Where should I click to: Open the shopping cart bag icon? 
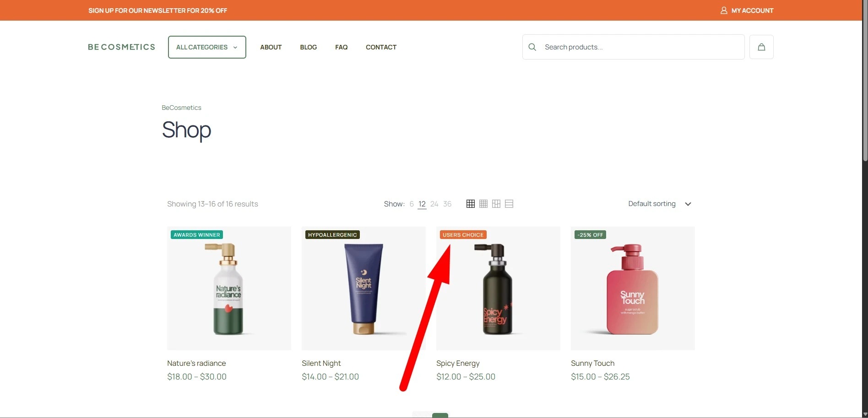pyautogui.click(x=761, y=47)
